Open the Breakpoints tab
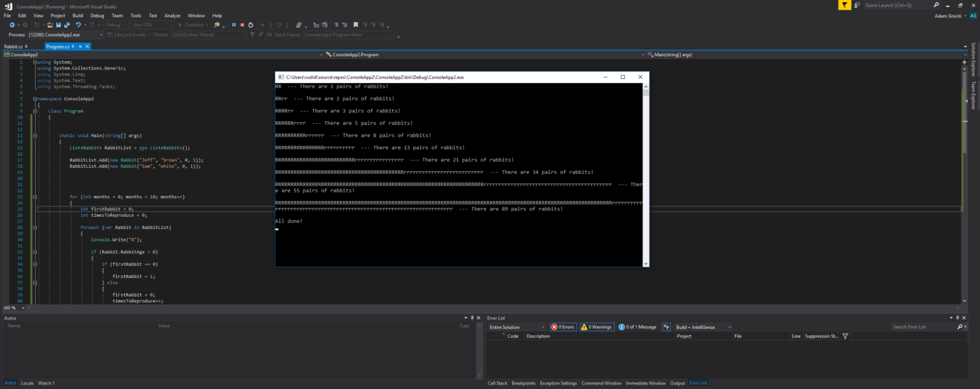The width and height of the screenshot is (980, 389). coord(523,383)
